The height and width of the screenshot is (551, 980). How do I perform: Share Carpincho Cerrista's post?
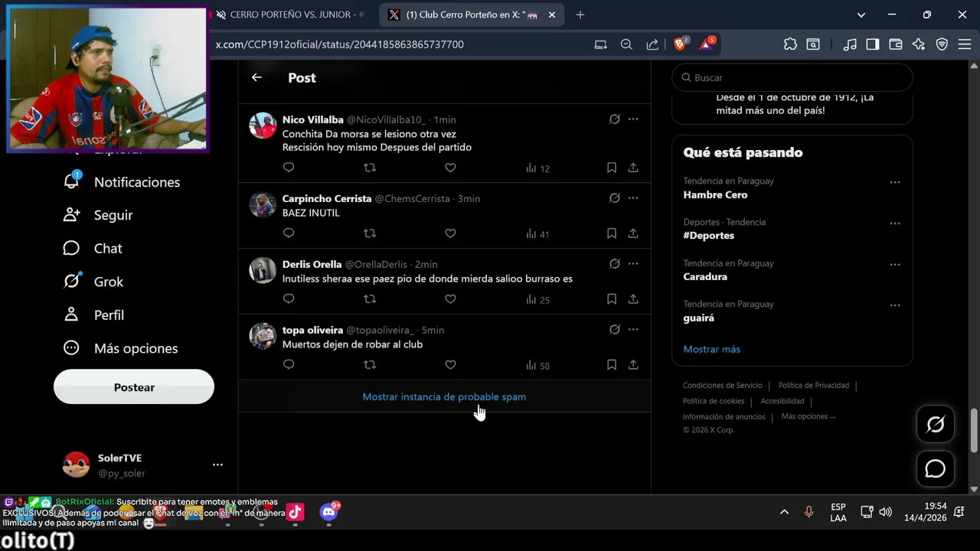point(633,233)
